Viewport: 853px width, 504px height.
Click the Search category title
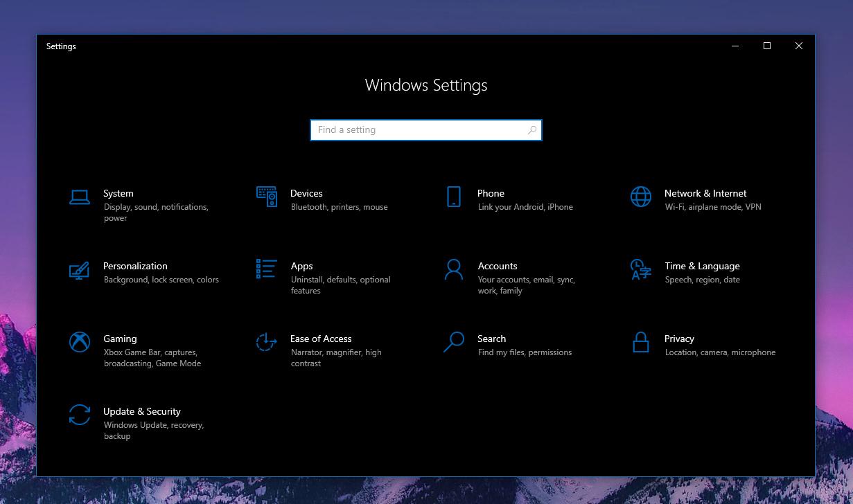pos(491,339)
